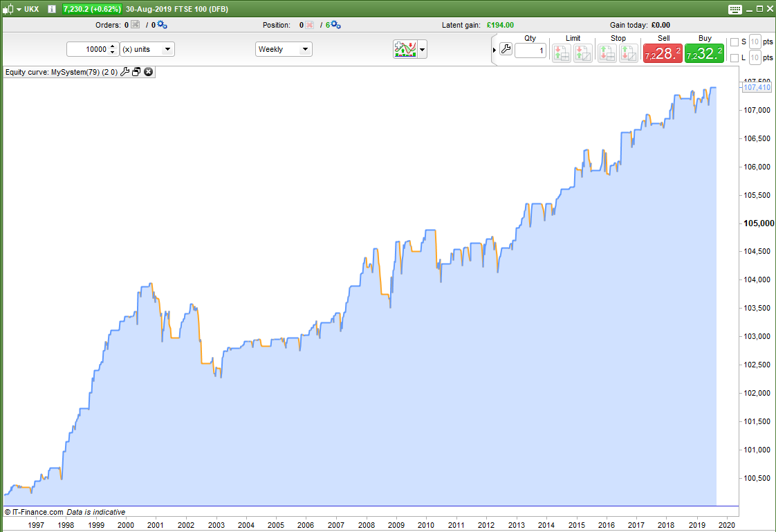Click the 30-Aug-2019 FTSE 100 (DFB) title
This screenshot has height=532, width=776.
(x=176, y=9)
